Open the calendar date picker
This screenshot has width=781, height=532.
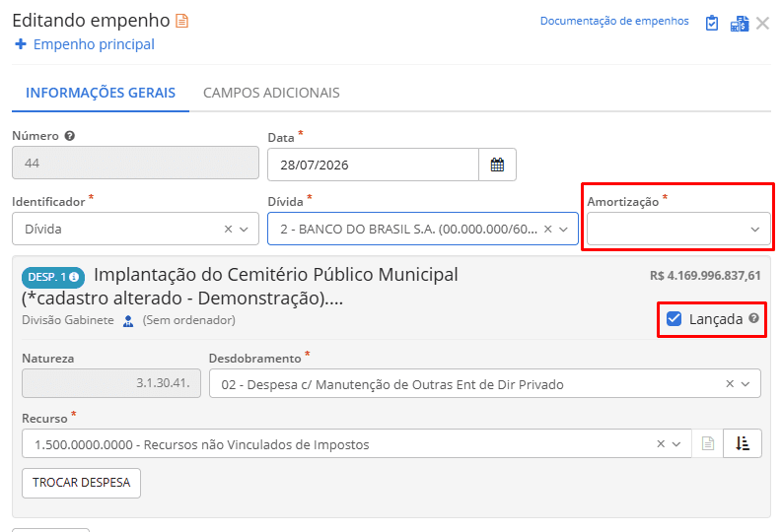(x=497, y=165)
